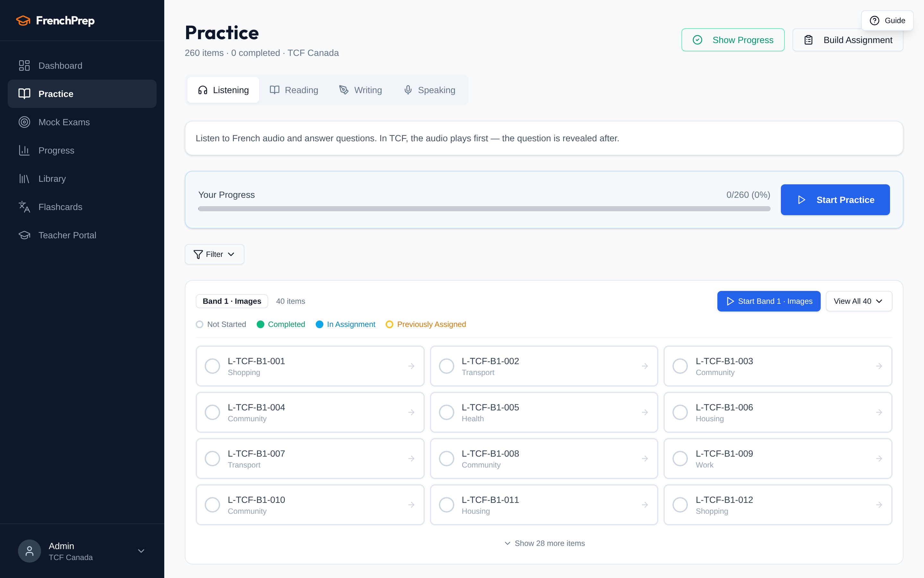Click the headphones icon on Listening tab
Image resolution: width=924 pixels, height=578 pixels.
coord(202,90)
